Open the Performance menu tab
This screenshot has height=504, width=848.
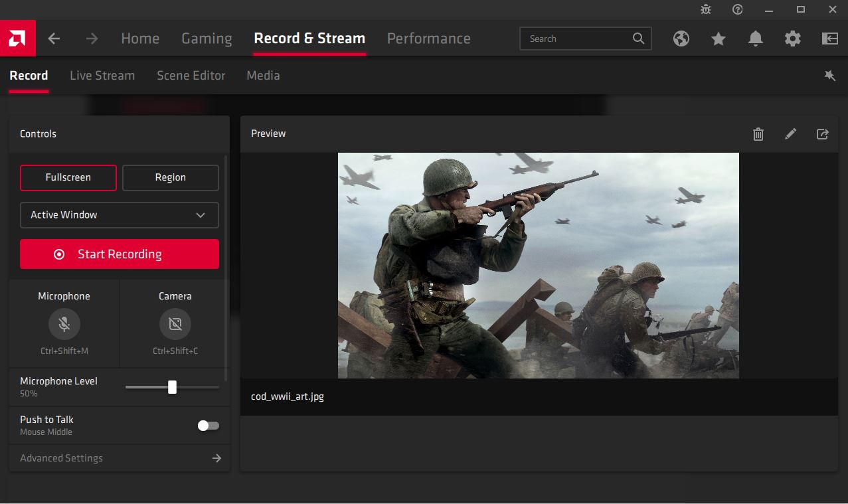[x=428, y=39]
